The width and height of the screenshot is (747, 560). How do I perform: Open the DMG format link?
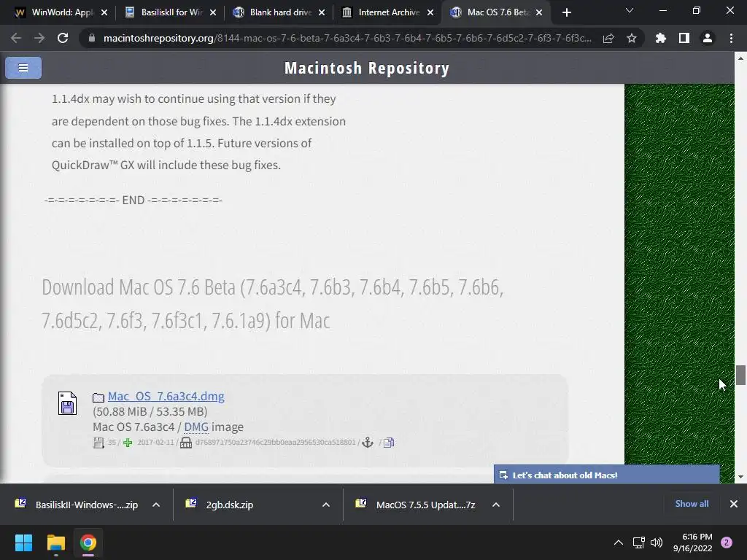(196, 427)
